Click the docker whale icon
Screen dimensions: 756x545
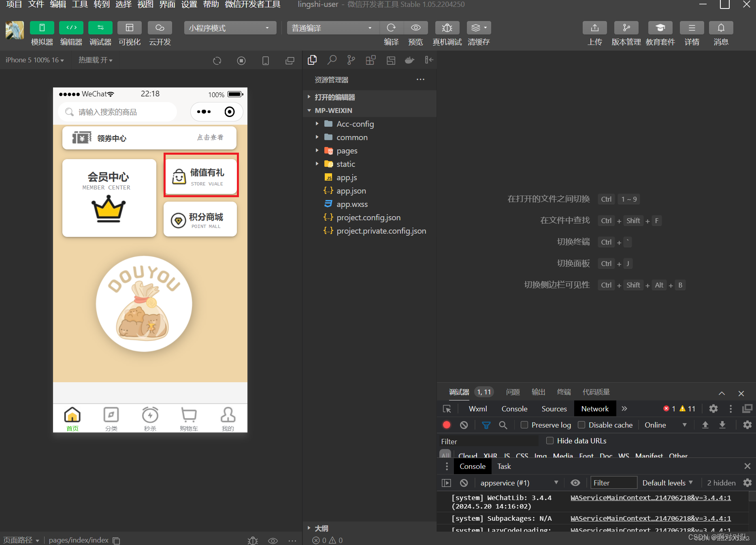(x=410, y=60)
